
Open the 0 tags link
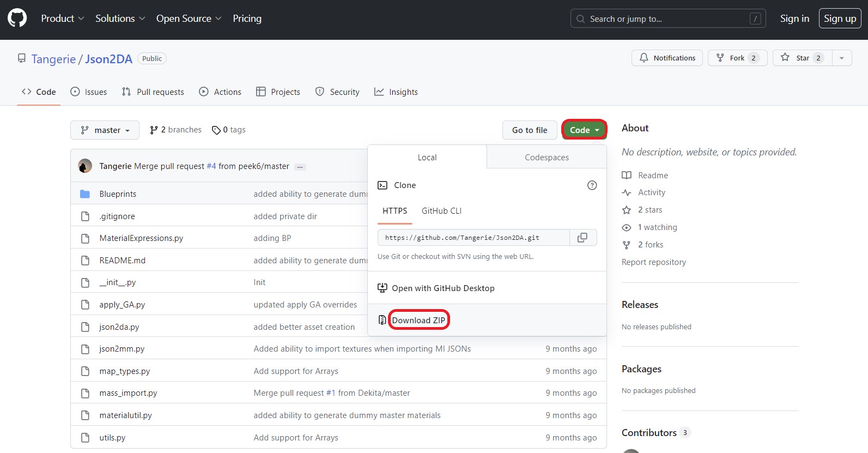coord(229,130)
